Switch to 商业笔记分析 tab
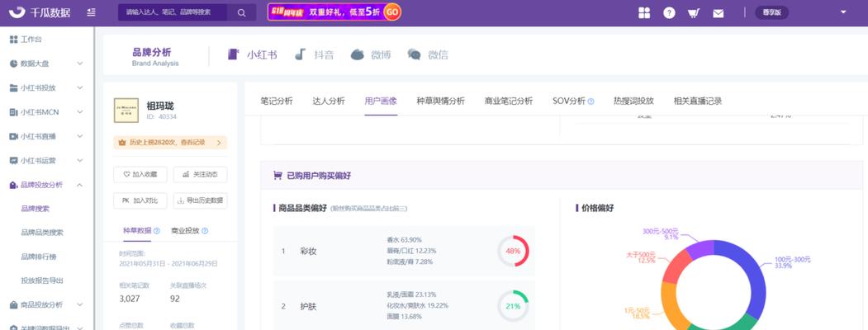868x330 pixels. [509, 101]
